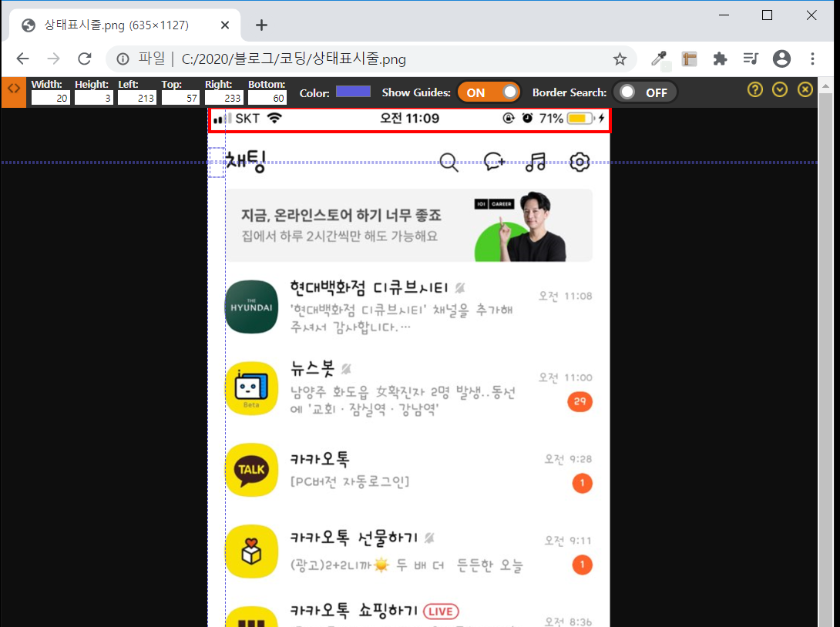Screen dimensions: 840x627
Task: Click the Right value field
Action: (224, 98)
